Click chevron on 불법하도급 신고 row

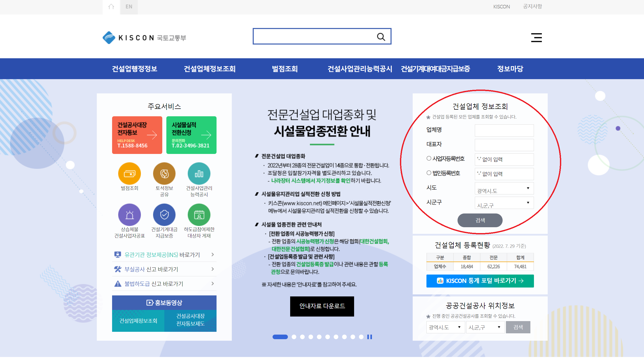213,283
